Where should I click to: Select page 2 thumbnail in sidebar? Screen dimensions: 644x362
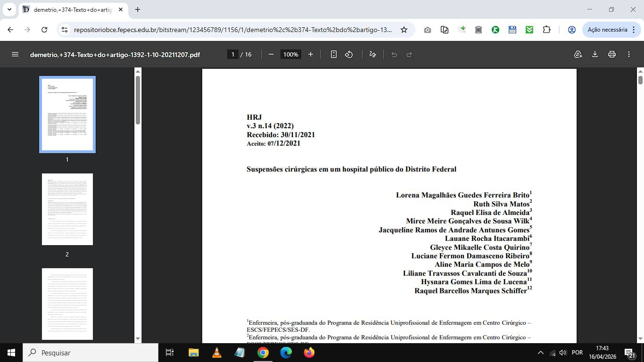tap(67, 209)
